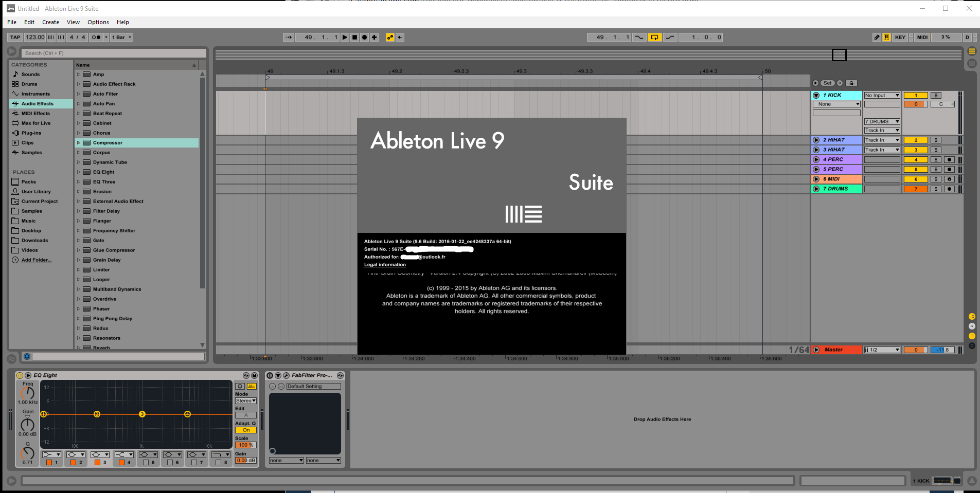Fold the 1 KICK track
Viewport: 980px width, 493px height.
point(816,95)
